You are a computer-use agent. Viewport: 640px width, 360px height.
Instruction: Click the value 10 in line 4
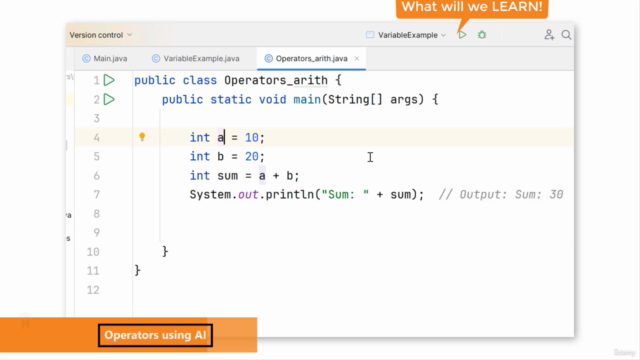point(251,138)
